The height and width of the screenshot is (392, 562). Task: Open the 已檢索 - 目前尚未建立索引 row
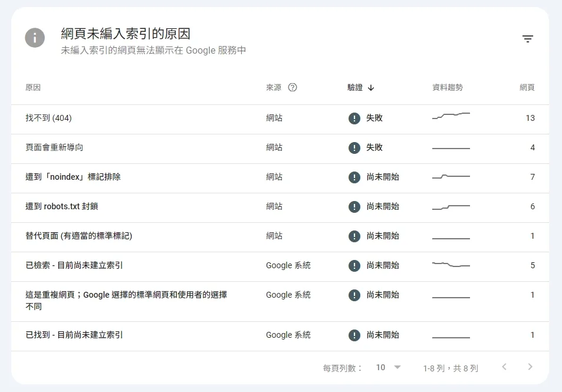(x=280, y=266)
